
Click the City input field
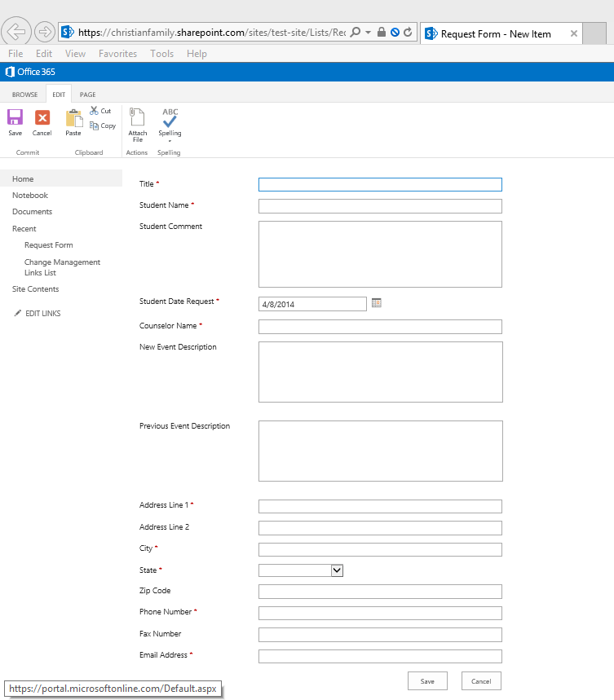coord(380,549)
